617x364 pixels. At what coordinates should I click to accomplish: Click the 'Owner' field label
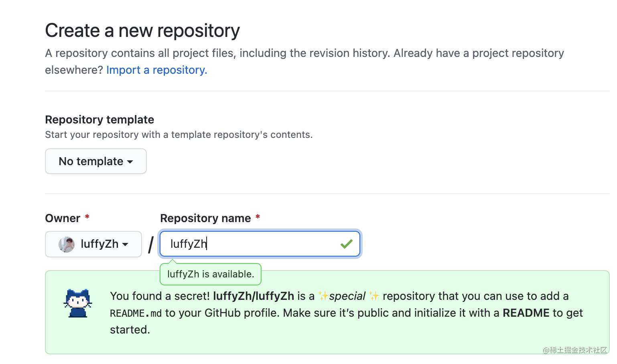click(63, 218)
